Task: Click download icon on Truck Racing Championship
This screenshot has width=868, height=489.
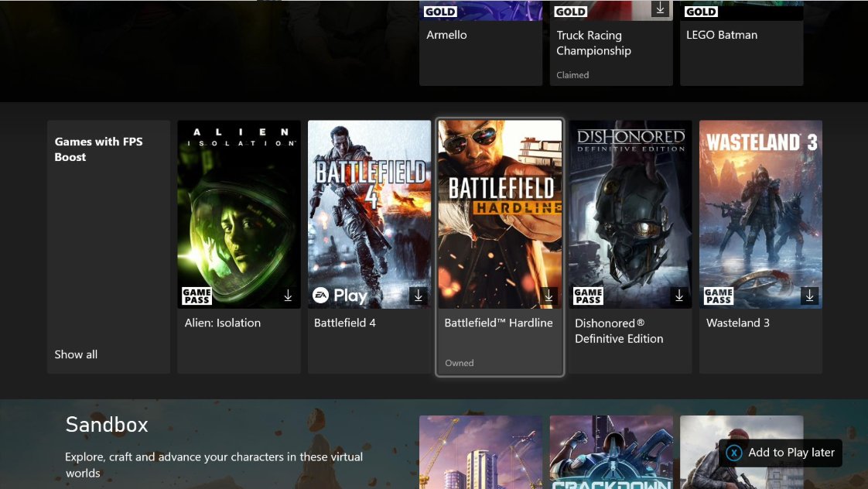Action: coord(660,9)
